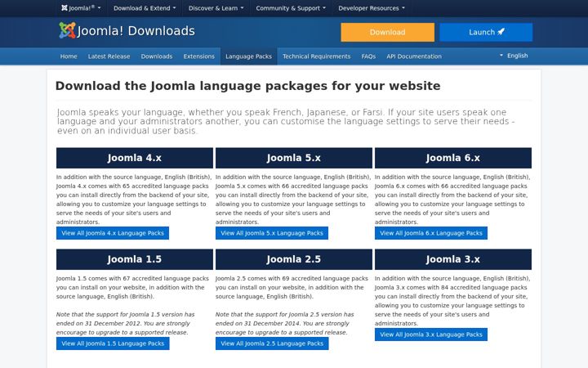Open Community & Support menu

(291, 8)
